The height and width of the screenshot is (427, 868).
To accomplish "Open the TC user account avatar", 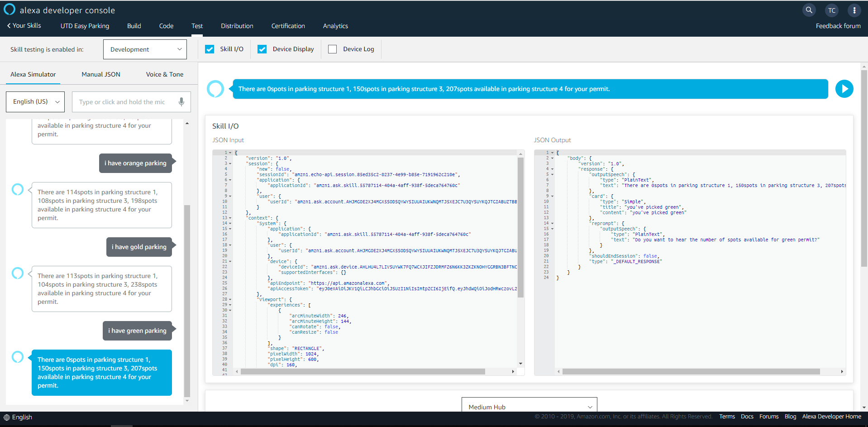I will point(832,10).
